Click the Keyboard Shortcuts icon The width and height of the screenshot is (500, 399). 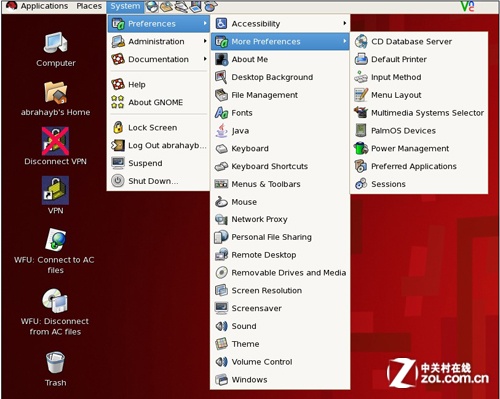[221, 166]
